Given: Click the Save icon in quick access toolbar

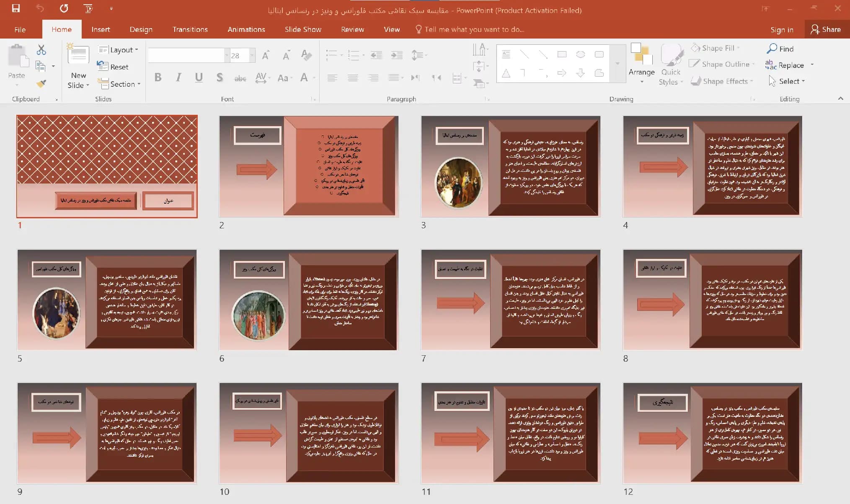Looking at the screenshot, I should click(x=16, y=8).
